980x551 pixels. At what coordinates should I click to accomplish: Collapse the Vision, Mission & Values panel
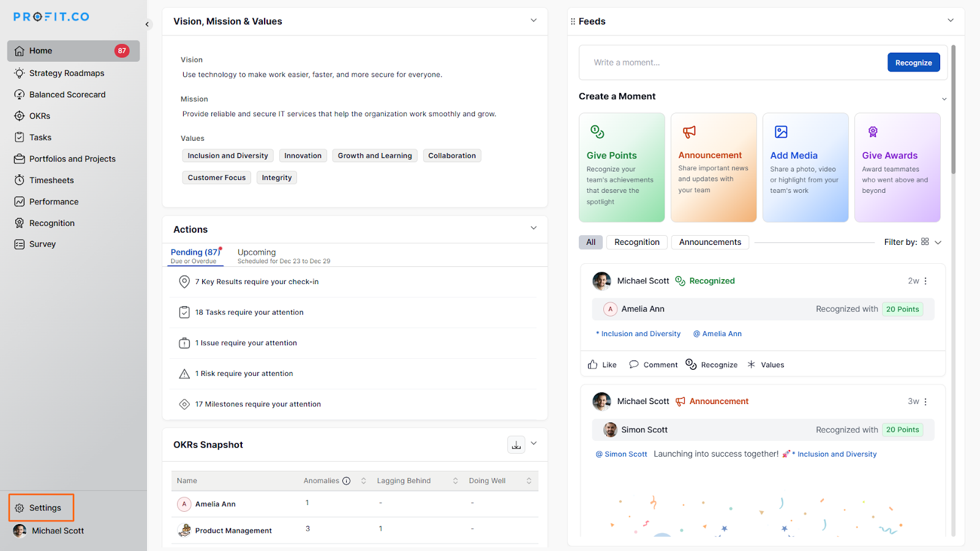pyautogui.click(x=533, y=20)
